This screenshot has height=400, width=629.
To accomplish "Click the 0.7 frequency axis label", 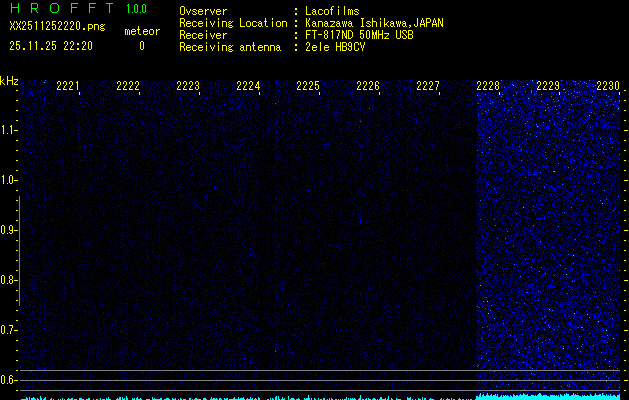I will coord(9,330).
